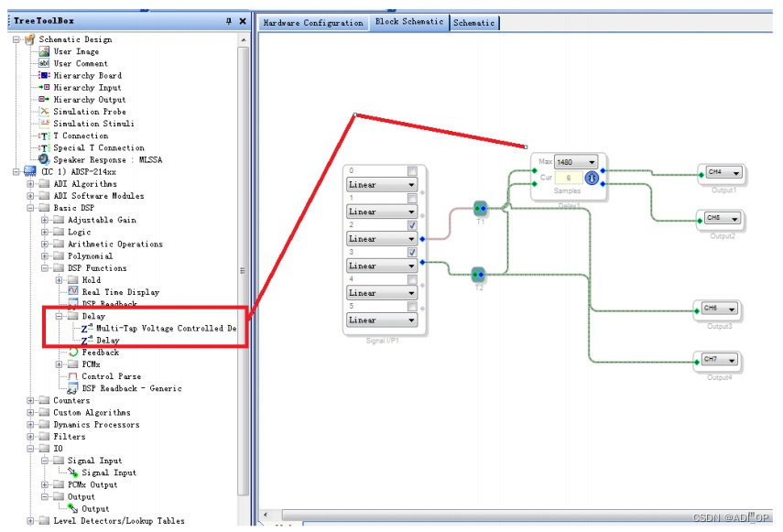
Task: Switch to Hardware Configuration tab
Action: click(313, 23)
